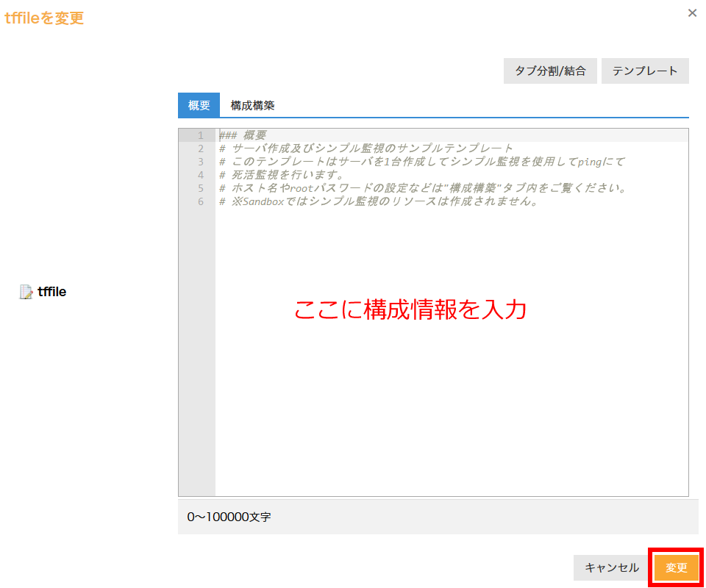
Task: Open the テンプレート selector
Action: coord(645,71)
